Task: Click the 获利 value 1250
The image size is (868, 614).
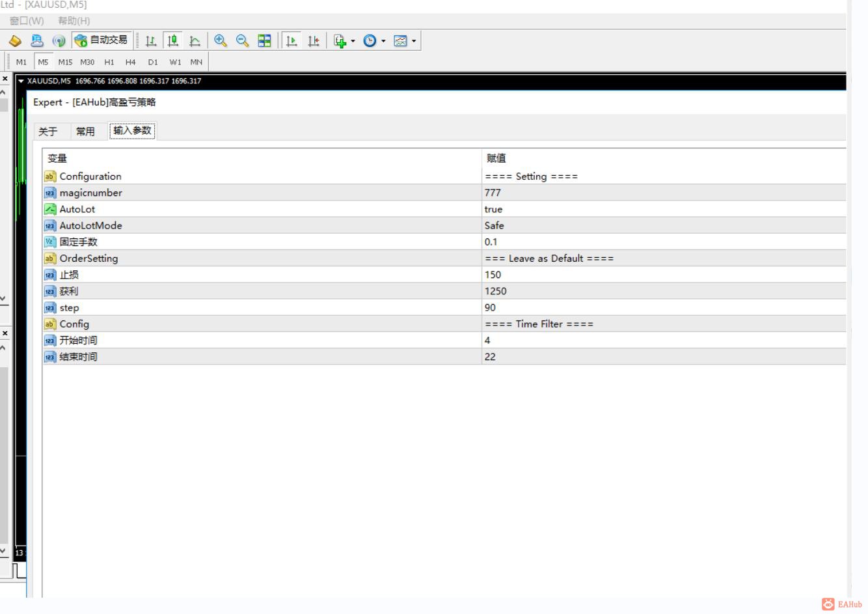Action: (495, 291)
